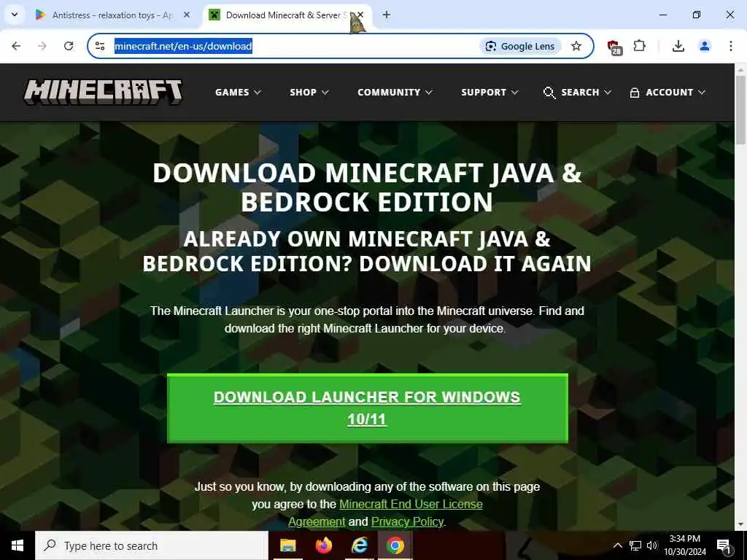Screen dimensions: 747x560
Task: Open Chrome three-dot menu
Action: pos(730,46)
